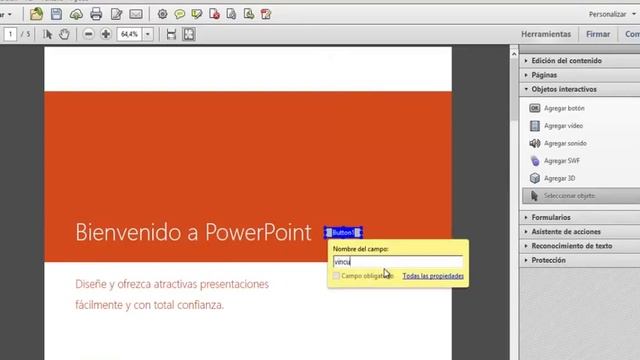Open the Personalizar dropdown
Screen dimensions: 640x360
612,14
